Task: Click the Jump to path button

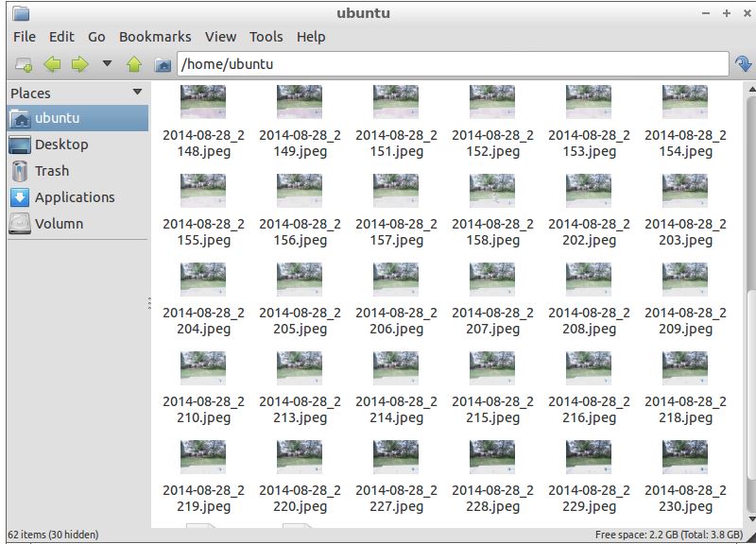Action: 743,64
